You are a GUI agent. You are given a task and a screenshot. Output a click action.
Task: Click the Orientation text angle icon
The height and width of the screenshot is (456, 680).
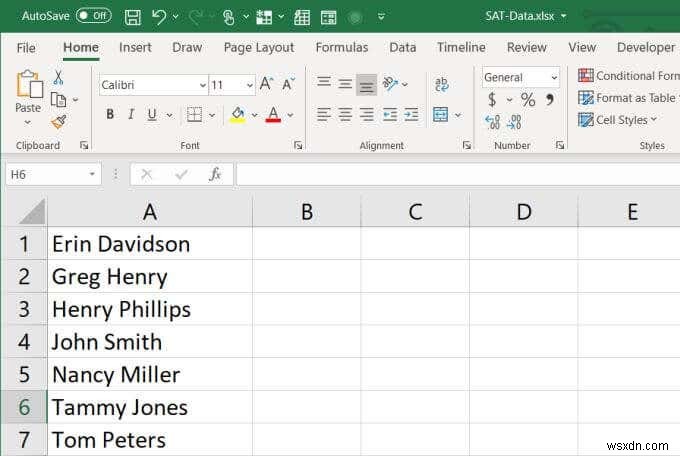(x=390, y=83)
